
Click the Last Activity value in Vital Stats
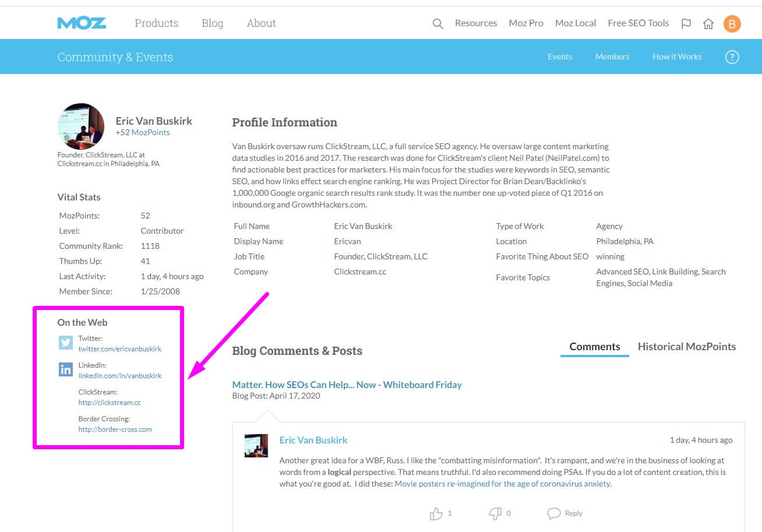[172, 276]
